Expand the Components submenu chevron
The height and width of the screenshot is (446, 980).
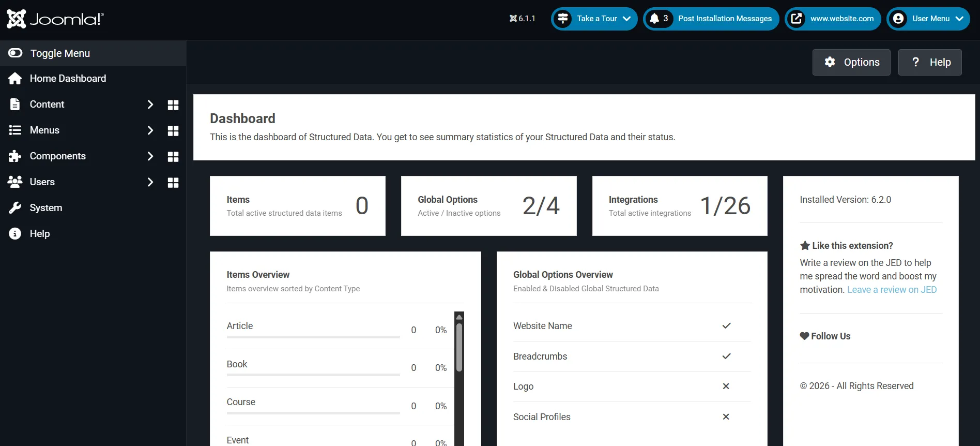pyautogui.click(x=150, y=156)
